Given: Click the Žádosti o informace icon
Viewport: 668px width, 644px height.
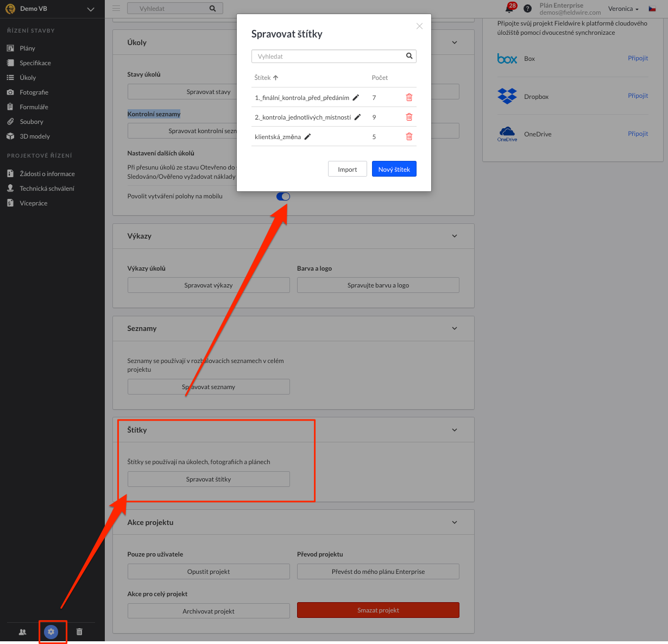Looking at the screenshot, I should coord(10,174).
